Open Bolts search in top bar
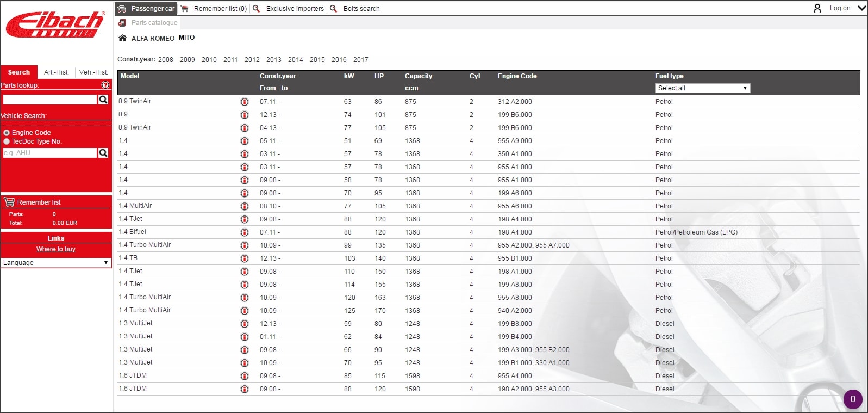This screenshot has height=413, width=868. (x=355, y=9)
